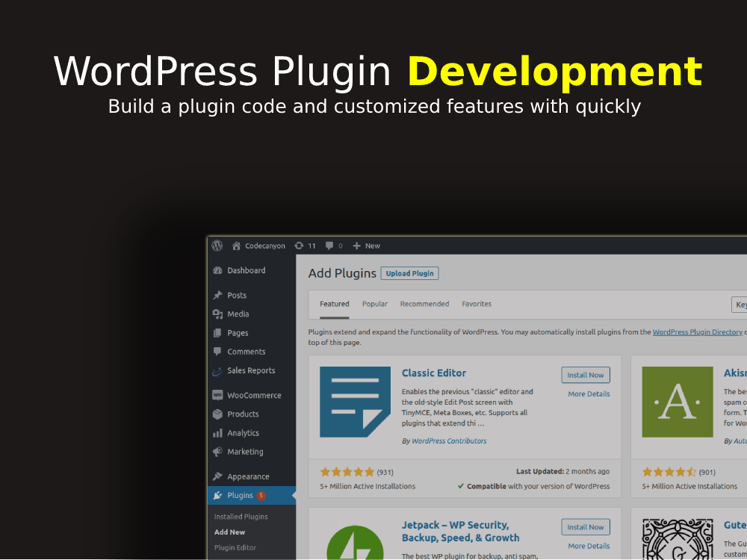Open the Sales Reports menu item
The height and width of the screenshot is (560, 747).
pyautogui.click(x=251, y=370)
